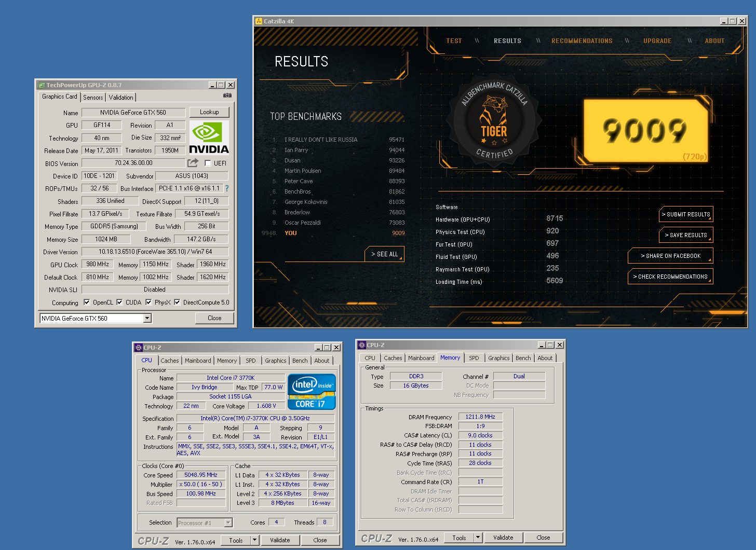Click the yellow 9009 score panel
This screenshot has height=550, width=756.
pyautogui.click(x=646, y=130)
